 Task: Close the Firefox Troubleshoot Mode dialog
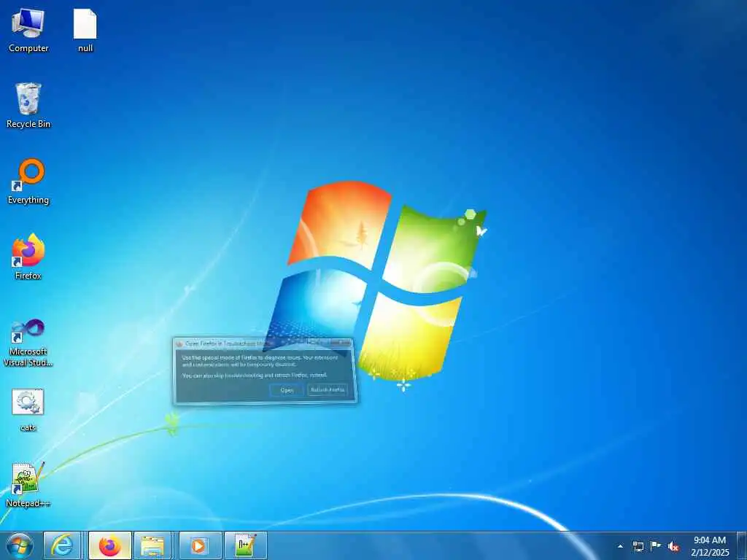(x=341, y=343)
